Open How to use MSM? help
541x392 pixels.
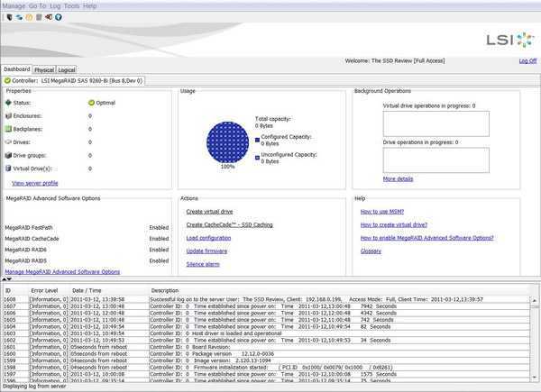pos(382,212)
